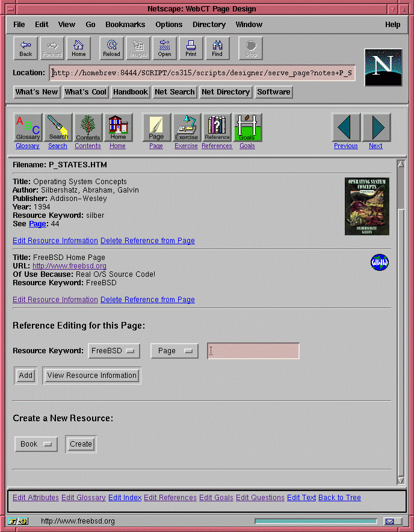Click the reference text input field
414x532 pixels.
[x=253, y=351]
